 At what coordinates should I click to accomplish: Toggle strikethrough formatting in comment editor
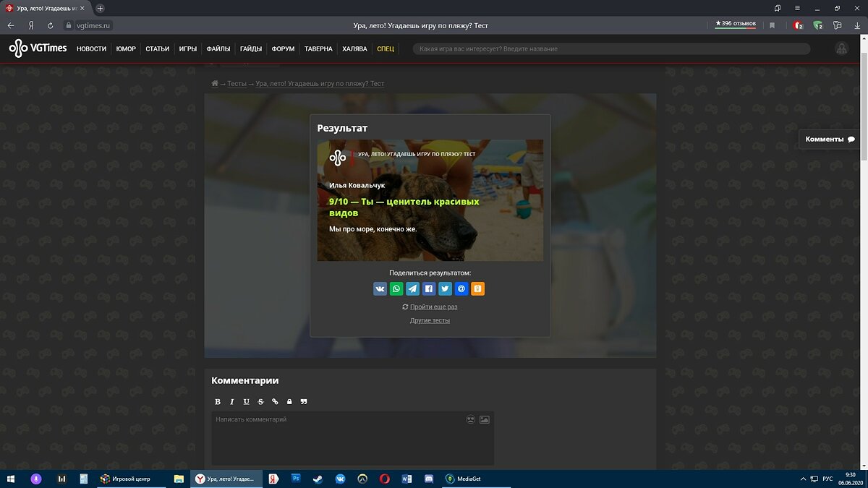pyautogui.click(x=260, y=402)
